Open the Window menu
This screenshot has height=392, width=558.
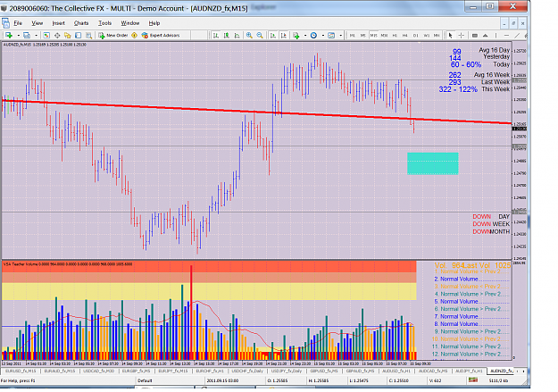pos(129,23)
